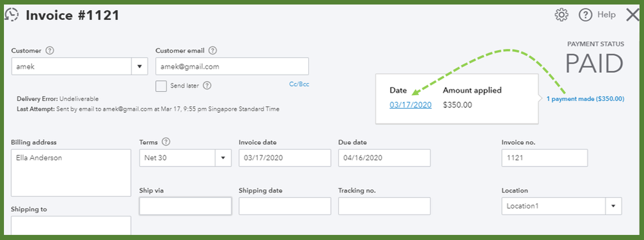Click the Shipping to address box
The width and height of the screenshot is (644, 240).
click(71, 225)
